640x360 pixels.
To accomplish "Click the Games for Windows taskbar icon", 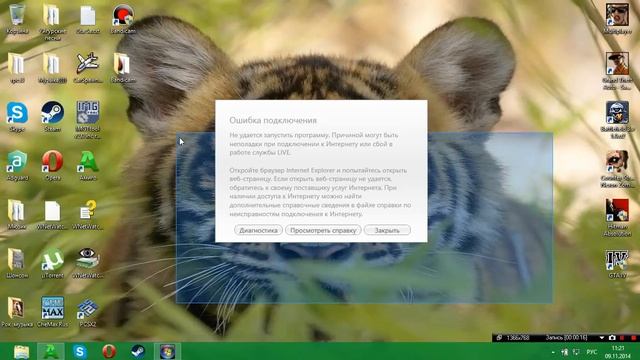I will coord(167,351).
